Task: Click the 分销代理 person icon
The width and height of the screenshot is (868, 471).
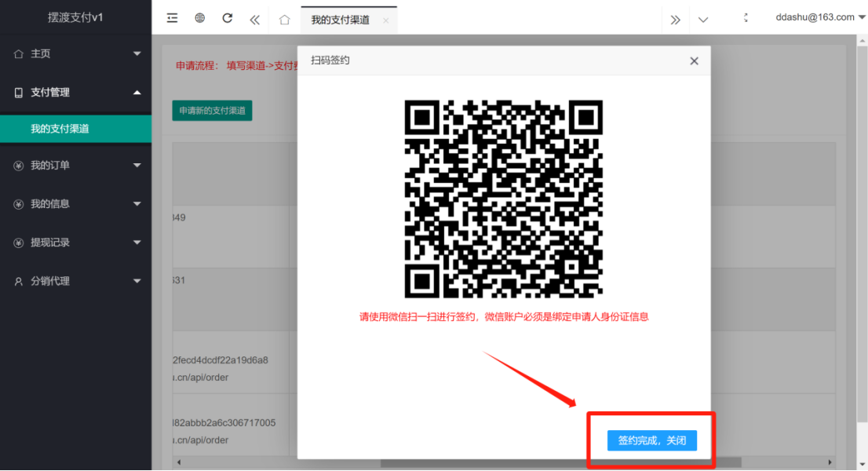Action: [x=18, y=281]
